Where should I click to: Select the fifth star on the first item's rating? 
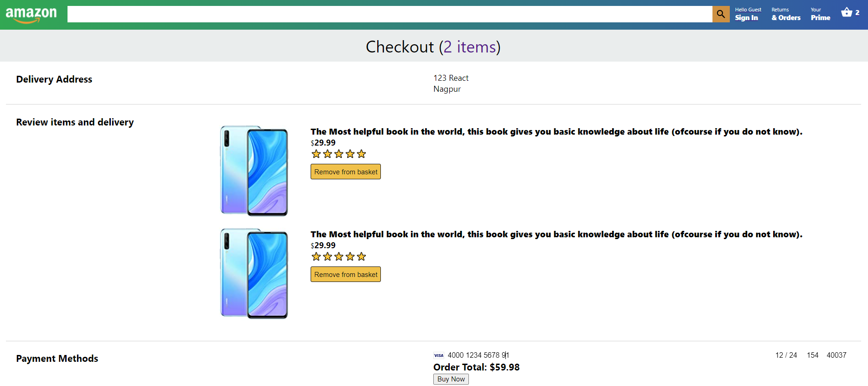361,154
